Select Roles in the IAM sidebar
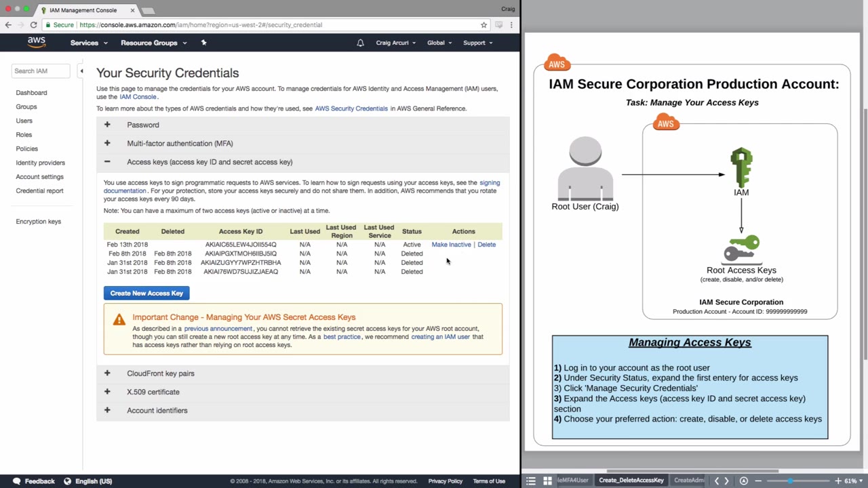This screenshot has width=868, height=488. (x=24, y=135)
